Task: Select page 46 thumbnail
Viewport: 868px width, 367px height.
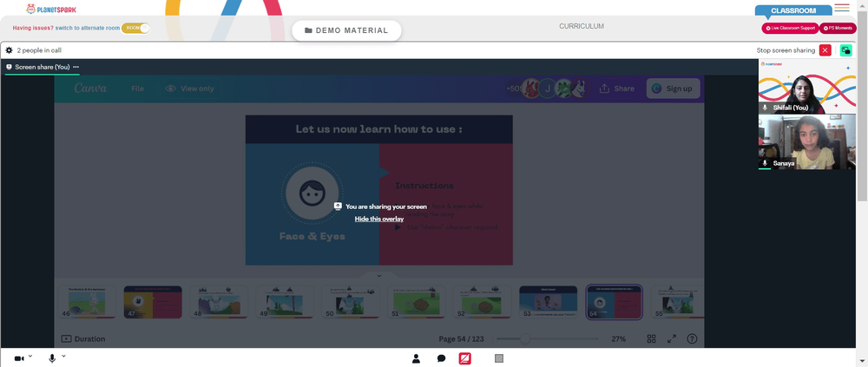Action: tap(87, 302)
